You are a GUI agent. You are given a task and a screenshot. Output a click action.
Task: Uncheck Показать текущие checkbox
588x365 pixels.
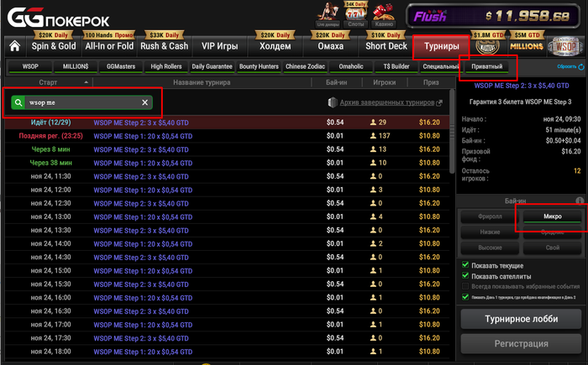click(465, 265)
